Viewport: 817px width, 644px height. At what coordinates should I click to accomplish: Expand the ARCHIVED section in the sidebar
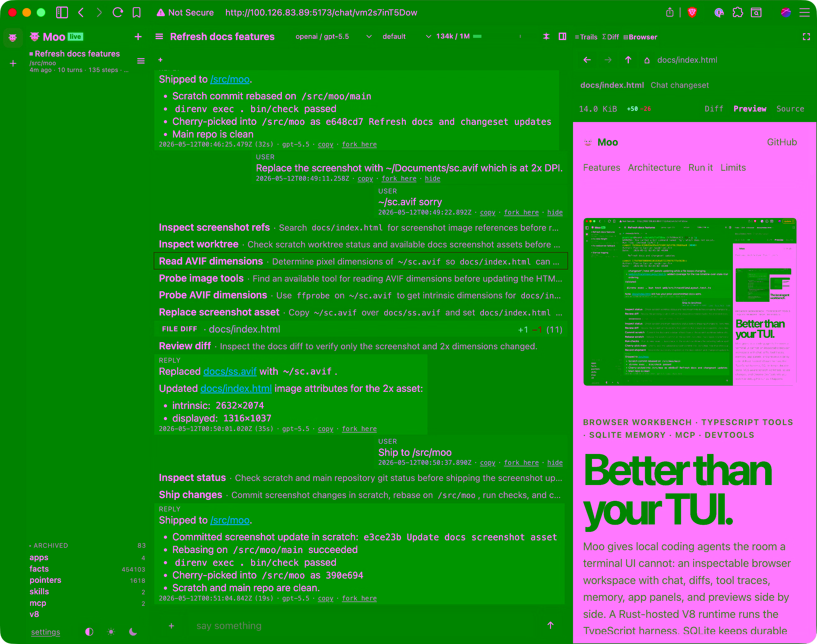49,545
